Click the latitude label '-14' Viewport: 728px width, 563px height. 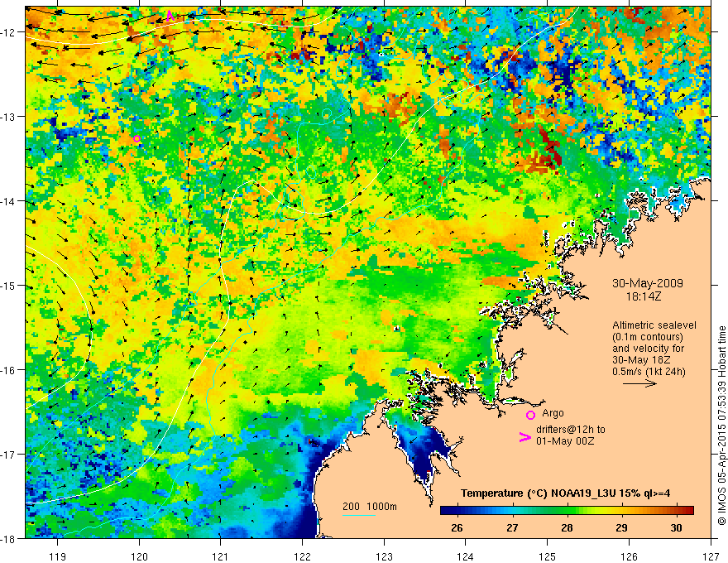click(x=9, y=201)
